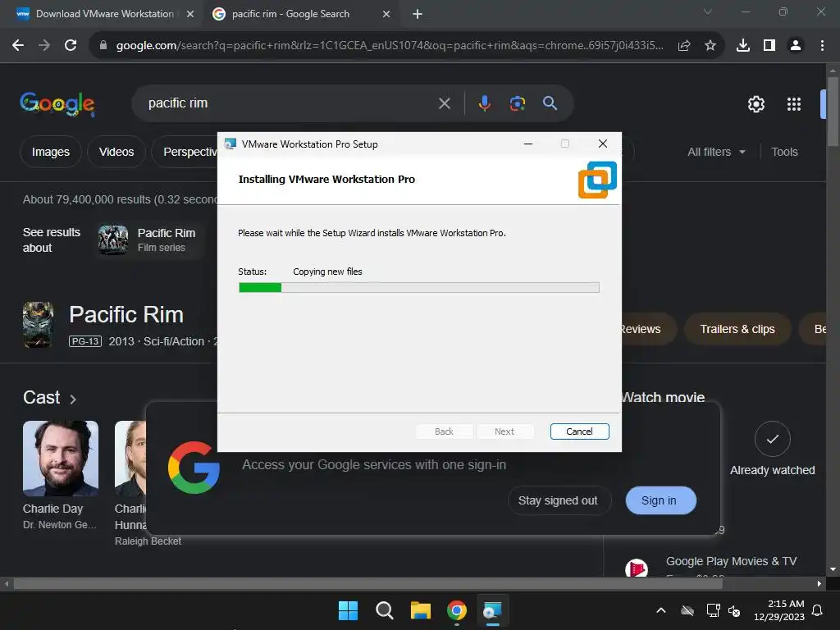Screen dimensions: 840x630
Task: Click the page horizontal scrollbar
Action: pyautogui.click(x=367, y=583)
